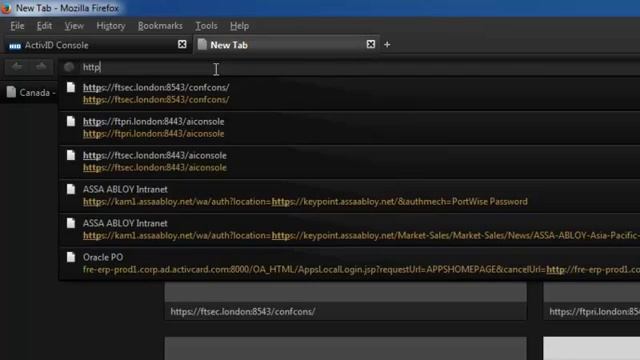Select the ftsec.london:8443/aiconsole suggestion
This screenshot has height=360, width=640.
[x=349, y=162]
